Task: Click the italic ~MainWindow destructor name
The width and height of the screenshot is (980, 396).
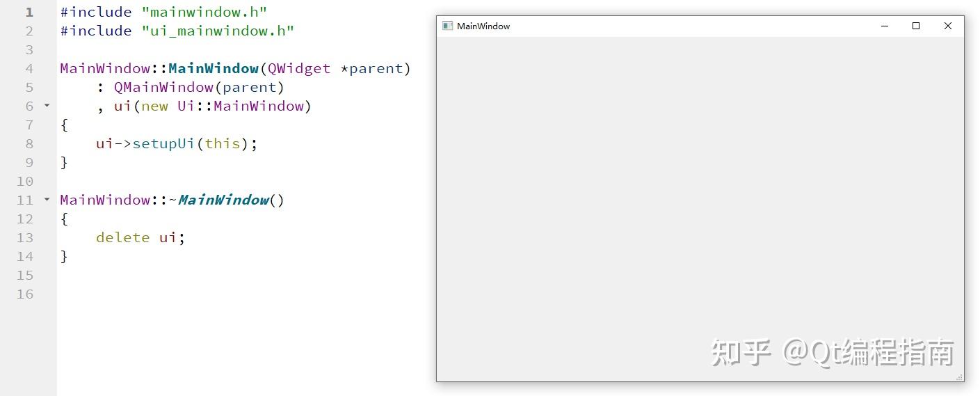Action: pos(219,200)
